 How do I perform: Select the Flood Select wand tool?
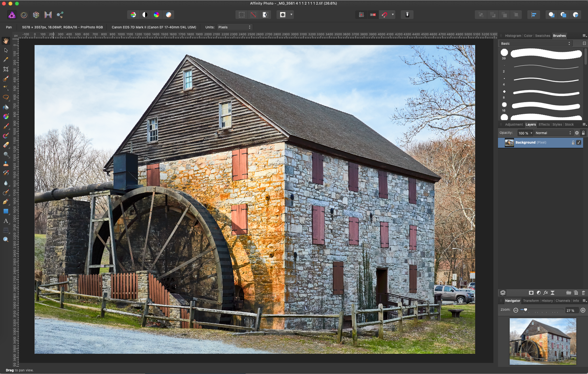[6, 88]
